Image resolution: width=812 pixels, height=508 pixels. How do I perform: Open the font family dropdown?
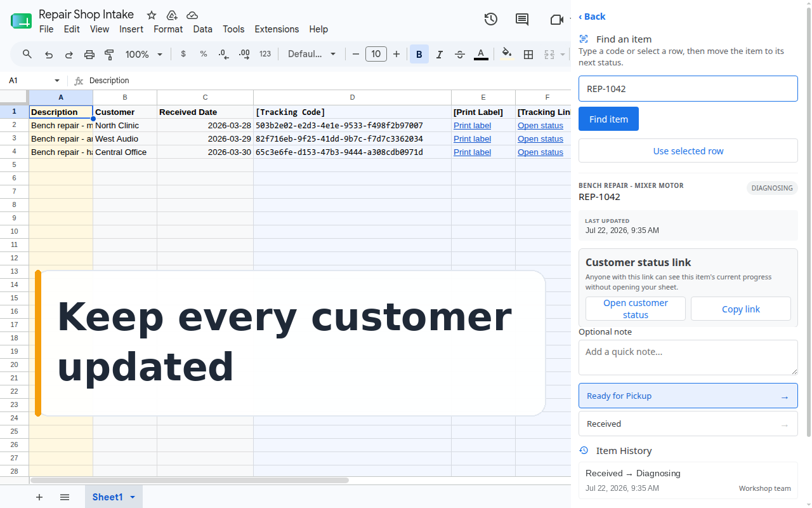(312, 55)
